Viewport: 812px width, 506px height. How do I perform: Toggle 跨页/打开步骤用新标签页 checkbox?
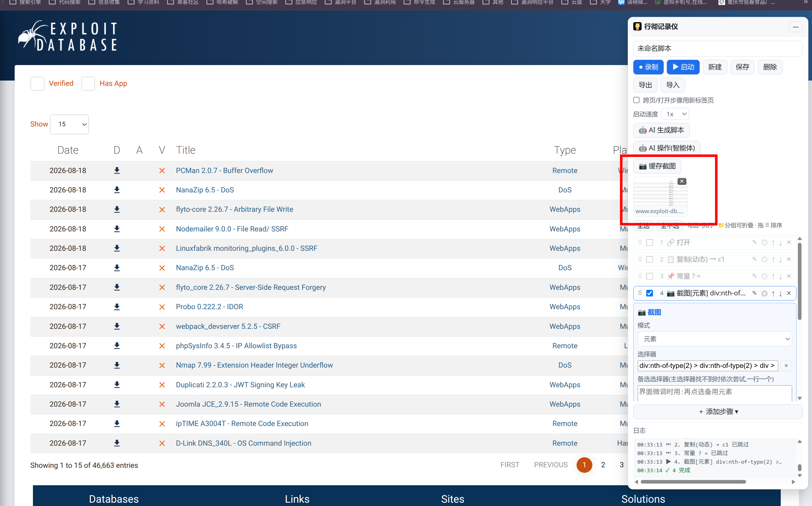(x=636, y=100)
